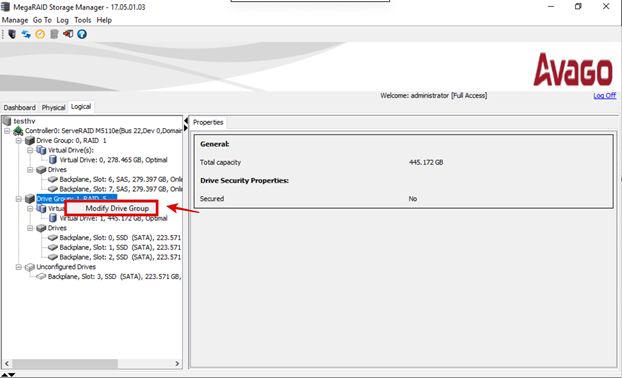Select the Properties tab
The height and width of the screenshot is (378, 622).
(208, 122)
